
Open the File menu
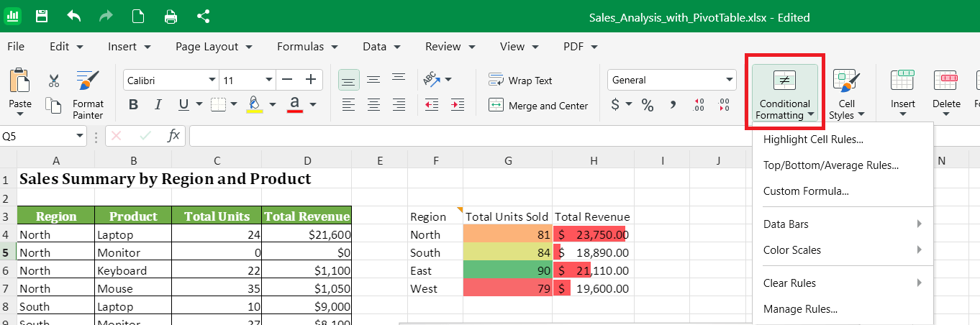15,46
